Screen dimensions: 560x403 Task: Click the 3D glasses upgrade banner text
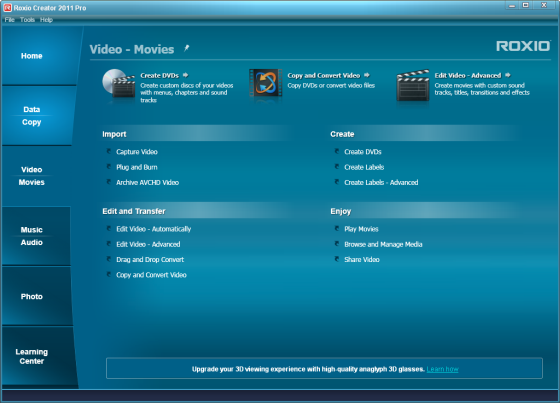[x=308, y=369]
